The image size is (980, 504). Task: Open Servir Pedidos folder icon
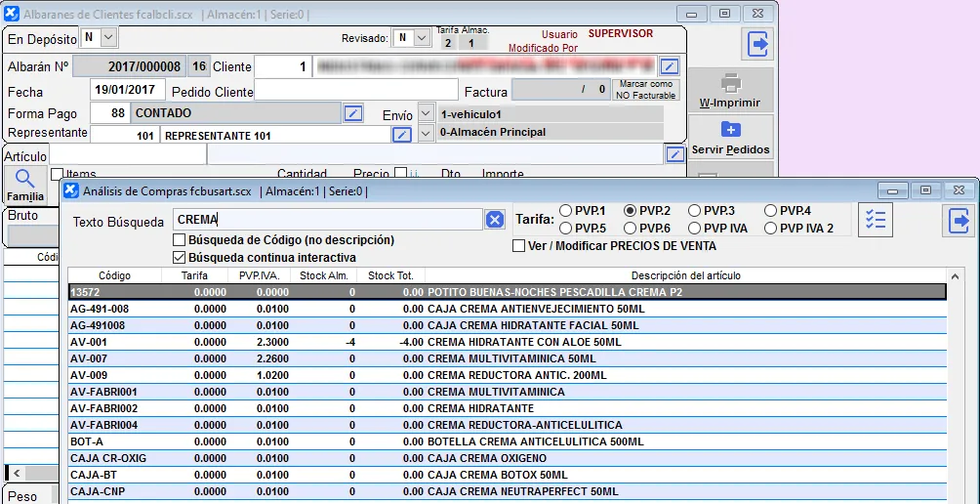coord(730,130)
